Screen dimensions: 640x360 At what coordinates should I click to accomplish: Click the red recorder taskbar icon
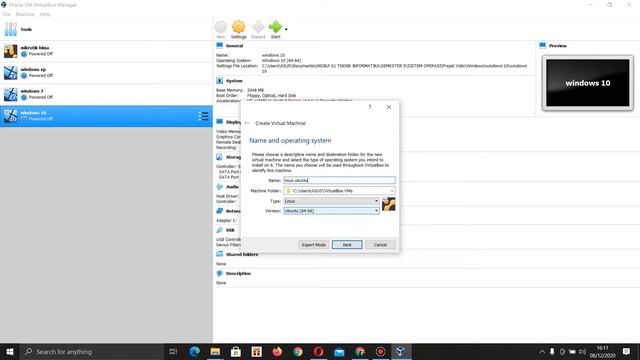coord(380,351)
